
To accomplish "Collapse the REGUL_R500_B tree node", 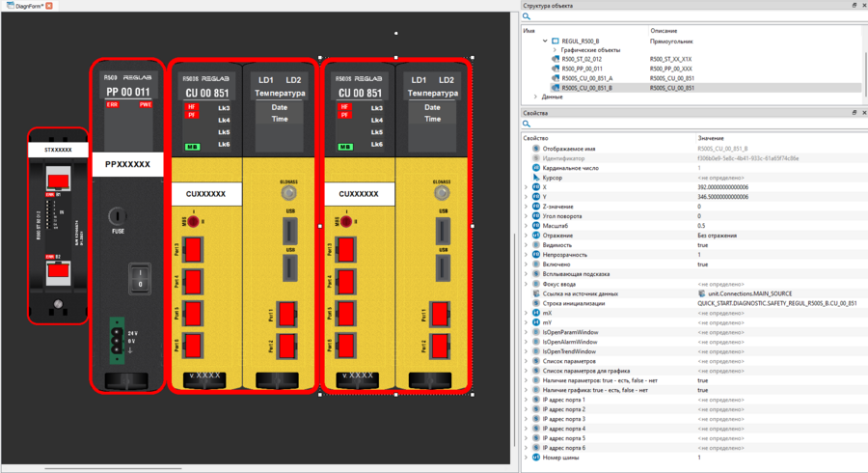I will coord(545,42).
